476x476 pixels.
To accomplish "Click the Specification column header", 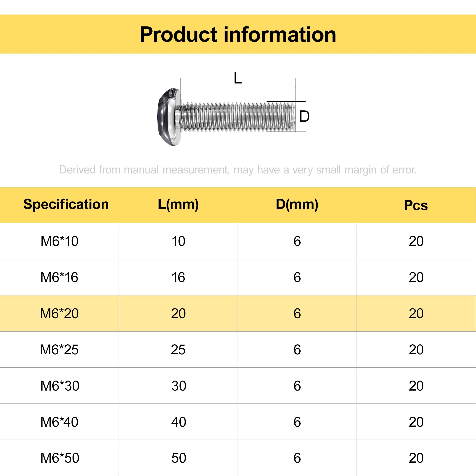I will tap(66, 204).
